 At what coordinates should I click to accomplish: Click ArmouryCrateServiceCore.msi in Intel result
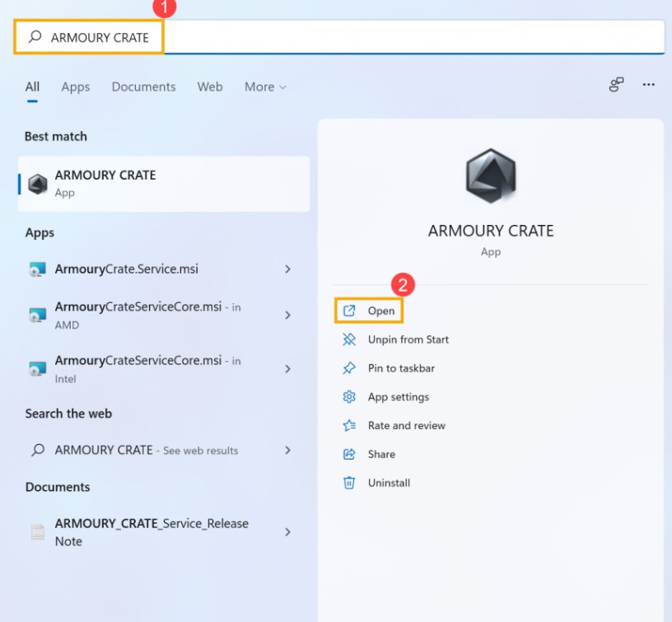point(164,369)
